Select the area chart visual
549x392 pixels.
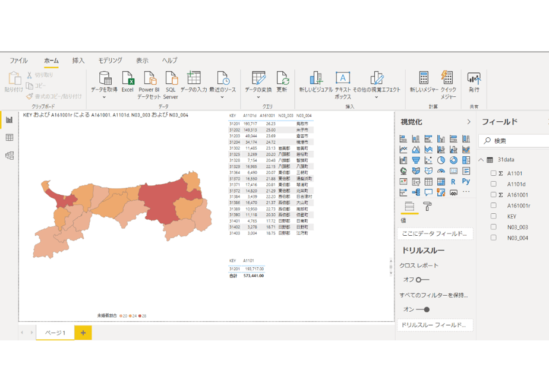pyautogui.click(x=415, y=150)
